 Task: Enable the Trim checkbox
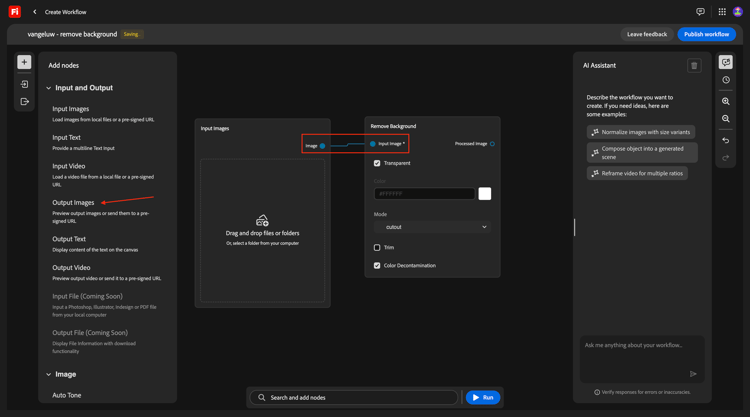pyautogui.click(x=377, y=247)
